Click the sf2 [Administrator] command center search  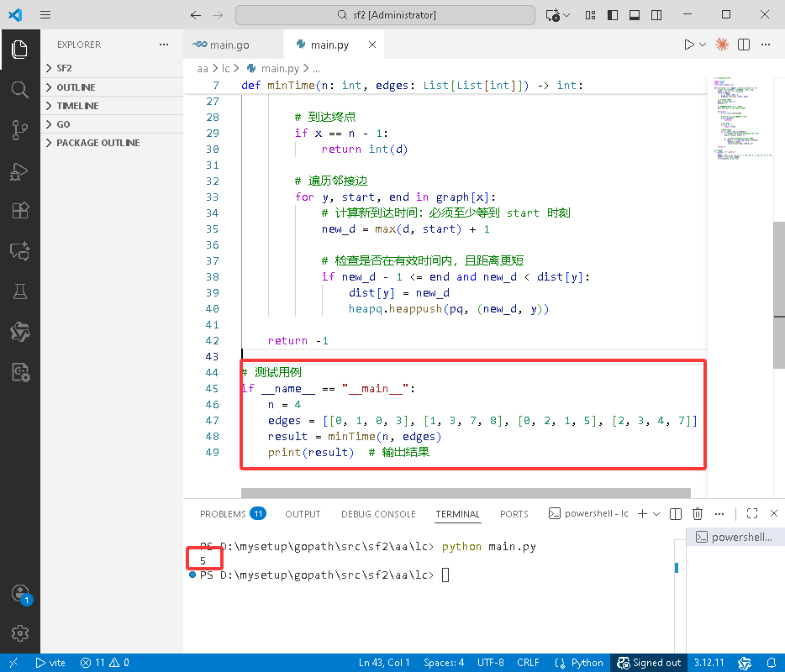tap(385, 15)
